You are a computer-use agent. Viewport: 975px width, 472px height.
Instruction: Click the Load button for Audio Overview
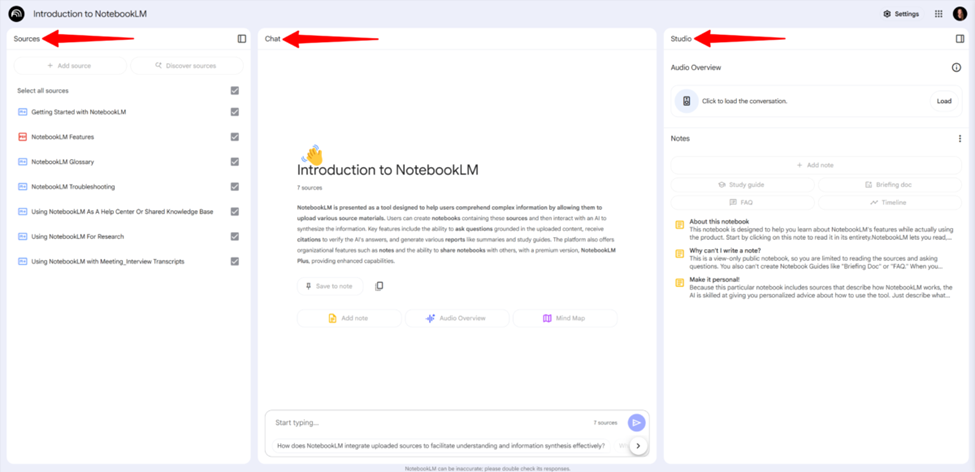click(944, 101)
